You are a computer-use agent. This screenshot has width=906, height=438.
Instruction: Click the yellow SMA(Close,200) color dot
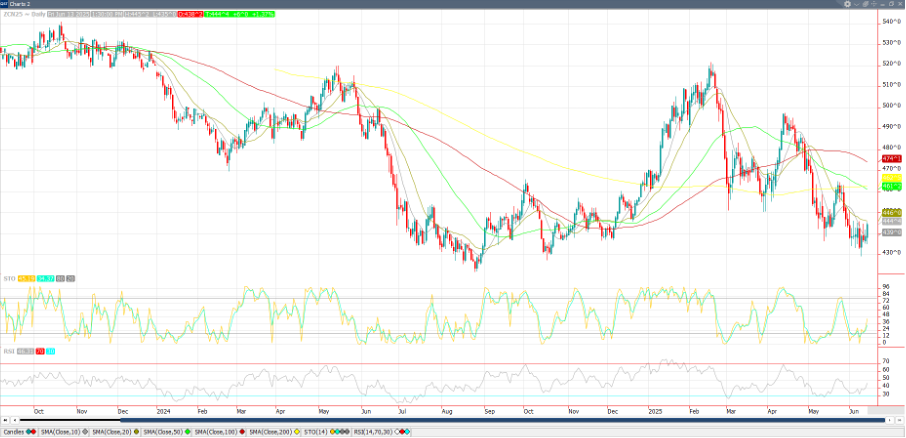(297, 431)
